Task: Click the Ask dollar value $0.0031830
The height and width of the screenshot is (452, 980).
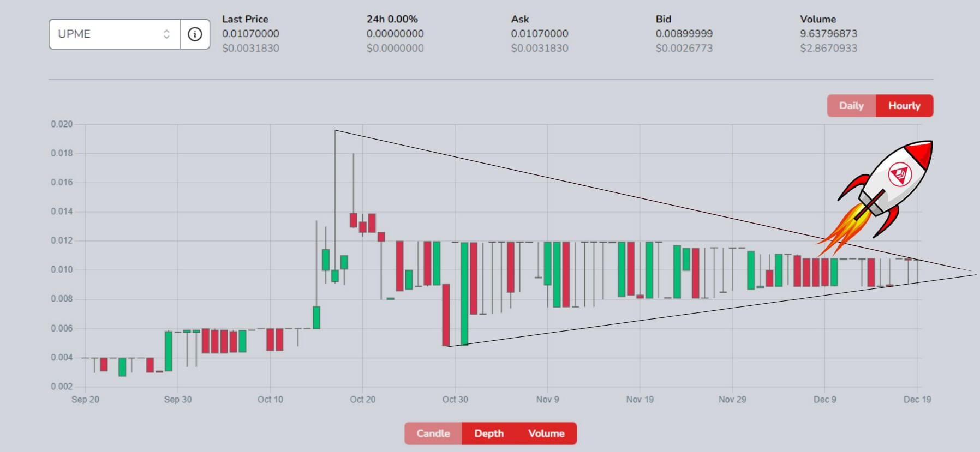Action: (x=540, y=48)
